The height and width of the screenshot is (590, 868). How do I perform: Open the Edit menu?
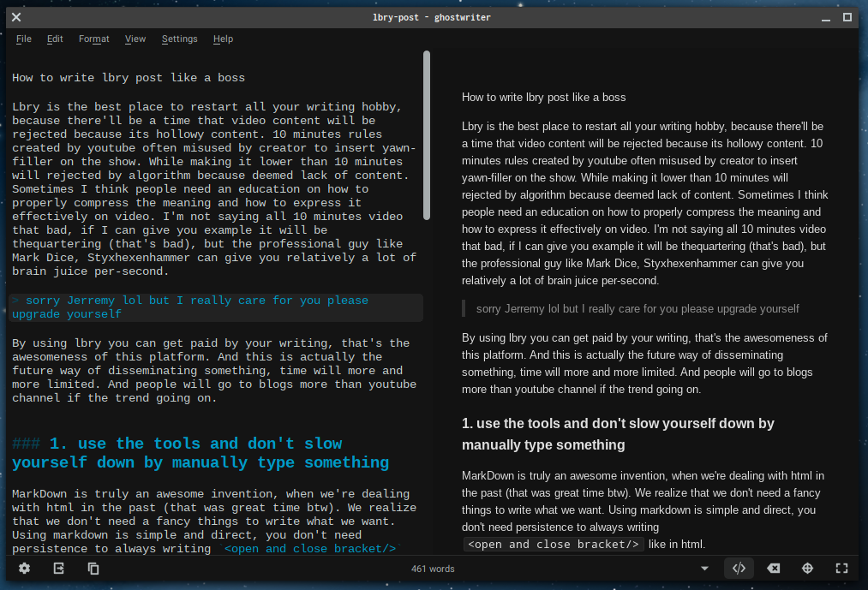[55, 39]
